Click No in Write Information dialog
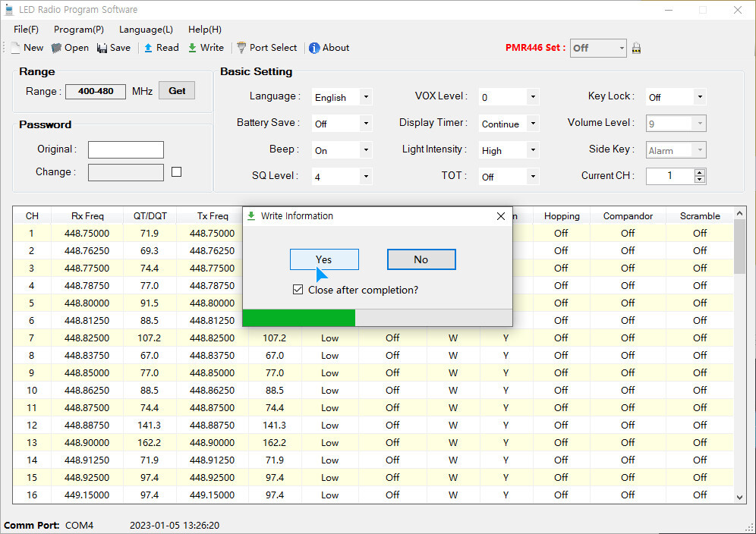The width and height of the screenshot is (756, 534). (x=421, y=259)
